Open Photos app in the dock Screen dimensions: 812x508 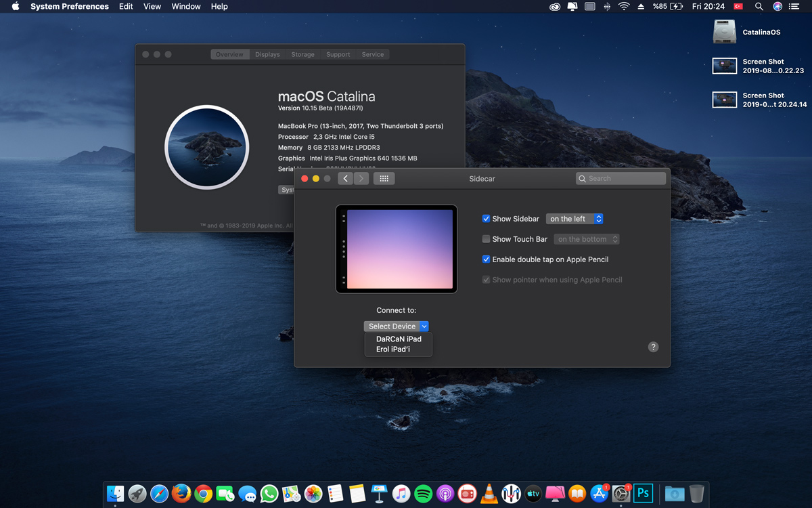click(313, 494)
